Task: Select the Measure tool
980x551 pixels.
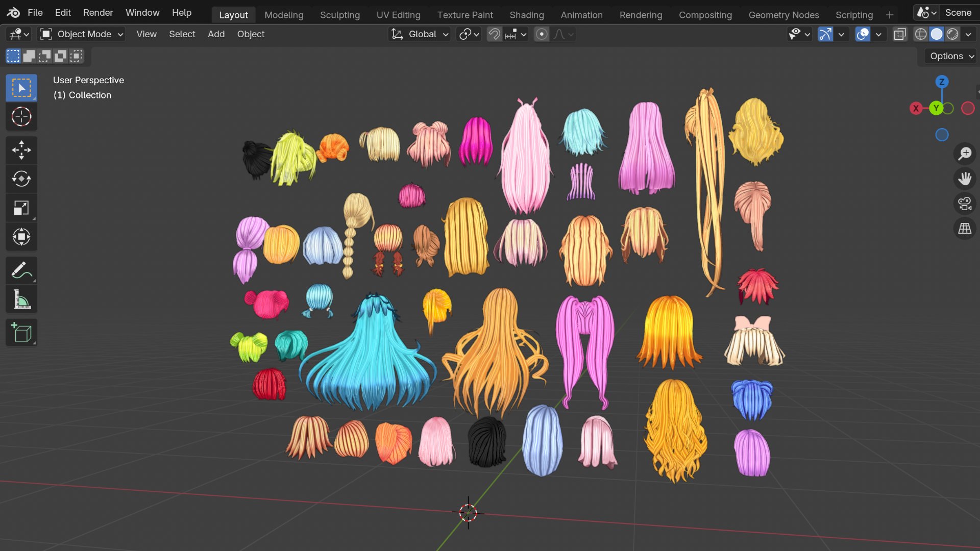Action: [21, 299]
